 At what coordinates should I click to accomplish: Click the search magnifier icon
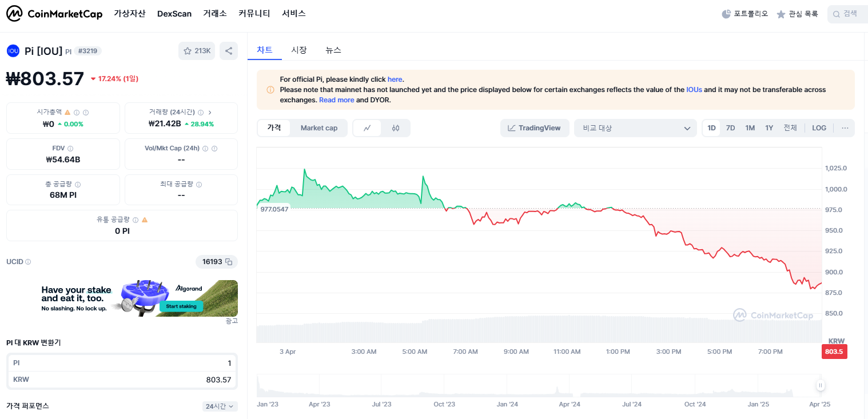point(837,14)
